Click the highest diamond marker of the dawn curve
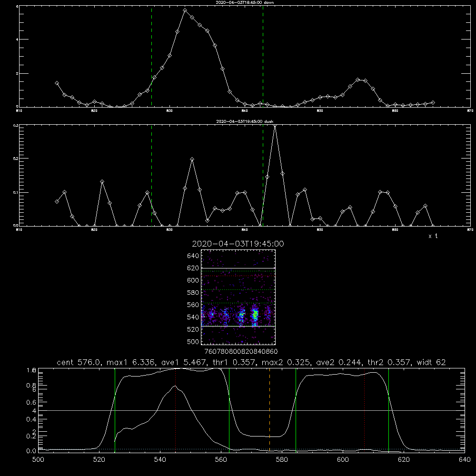The height and width of the screenshot is (476, 476). click(x=185, y=10)
